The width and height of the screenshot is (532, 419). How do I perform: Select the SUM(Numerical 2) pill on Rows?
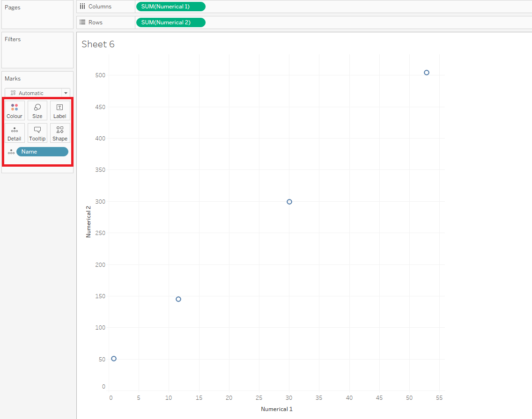(x=170, y=22)
